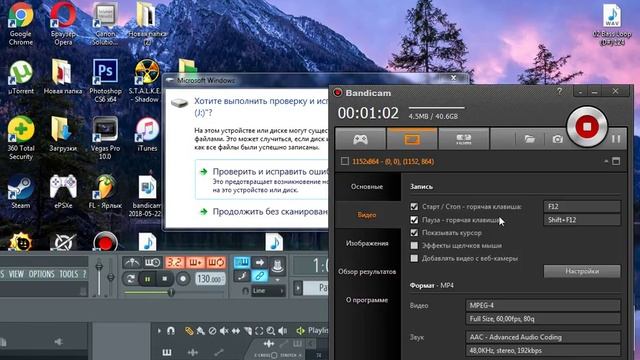Open the 1152x864 recording area dropdown
This screenshot has height=360, width=640.
(606, 162)
